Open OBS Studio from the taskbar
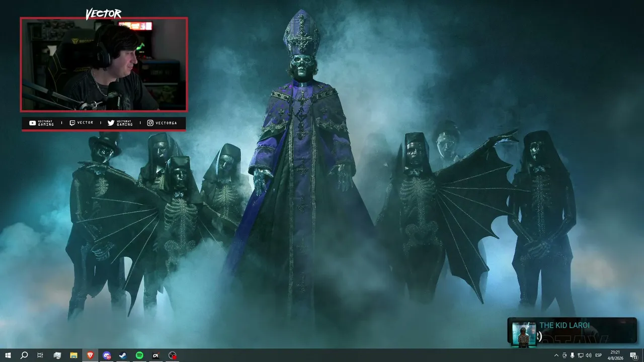The height and width of the screenshot is (362, 644). coord(173,355)
